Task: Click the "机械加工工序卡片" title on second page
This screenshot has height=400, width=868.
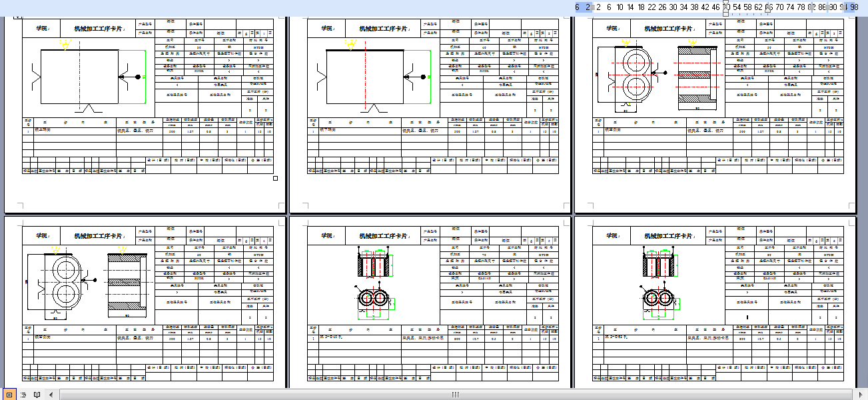Action: coord(382,29)
